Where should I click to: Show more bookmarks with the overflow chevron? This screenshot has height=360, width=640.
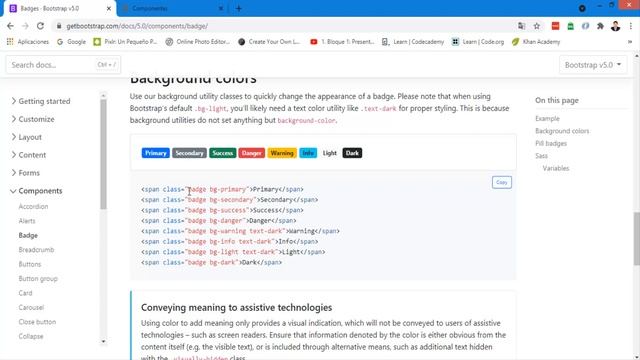point(630,42)
